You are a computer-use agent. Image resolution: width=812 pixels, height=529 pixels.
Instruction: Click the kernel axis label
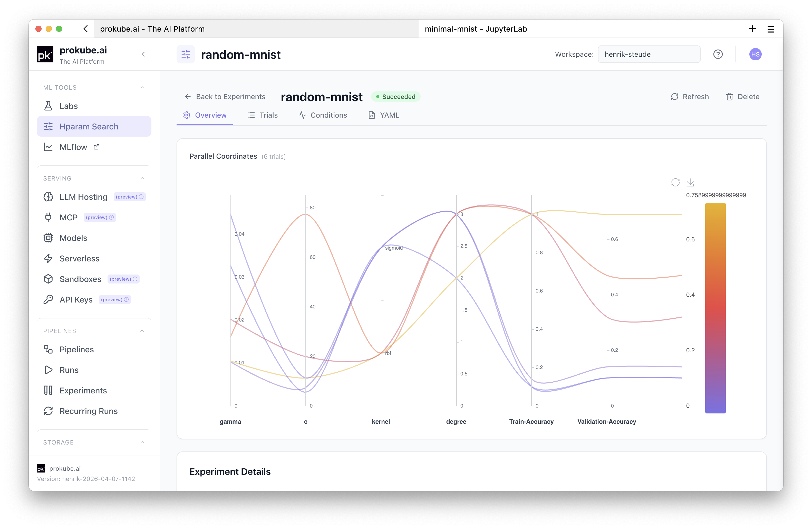click(x=381, y=421)
